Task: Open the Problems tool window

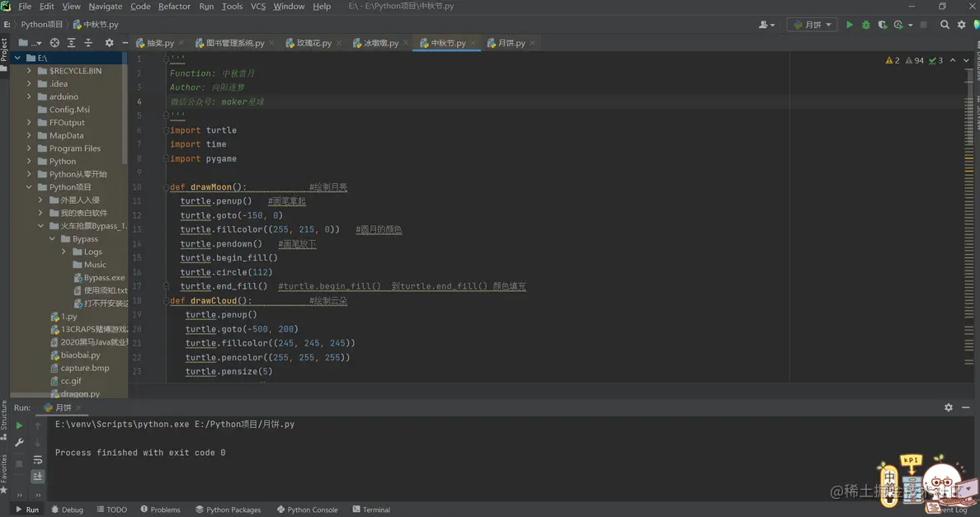Action: tap(161, 510)
